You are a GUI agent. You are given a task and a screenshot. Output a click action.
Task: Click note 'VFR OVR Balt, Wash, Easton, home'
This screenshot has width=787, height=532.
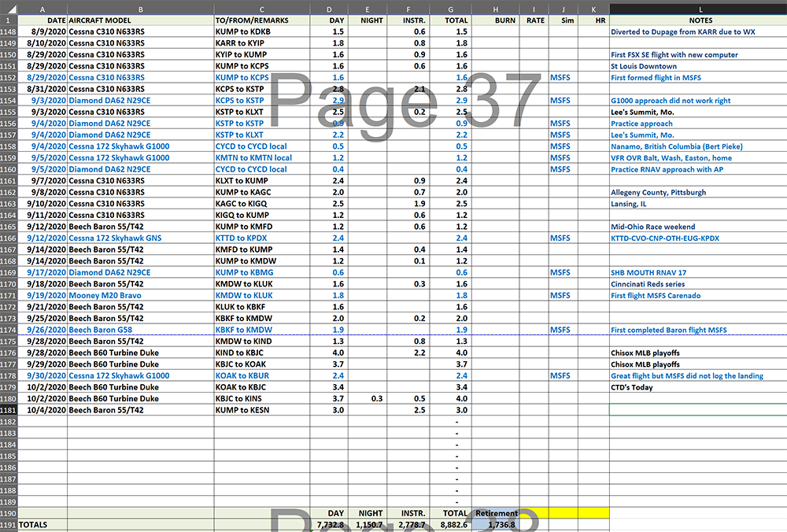pyautogui.click(x=671, y=158)
